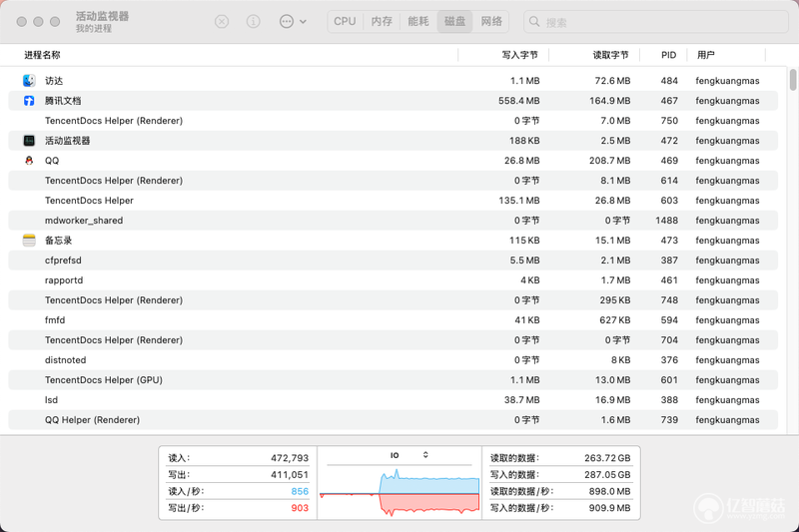Click the 备忘录 notes icon
This screenshot has height=532, width=799.
29,241
